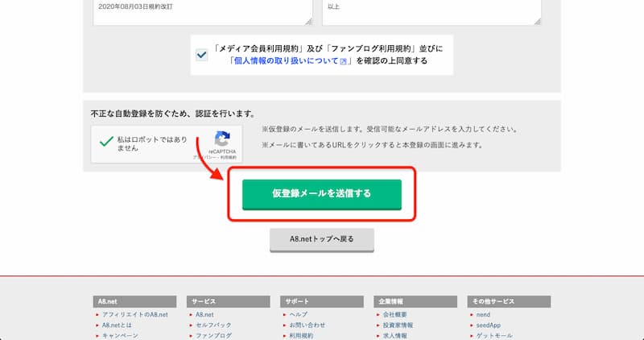Click the 2020年08月03日規約改訂 text

(x=135, y=7)
